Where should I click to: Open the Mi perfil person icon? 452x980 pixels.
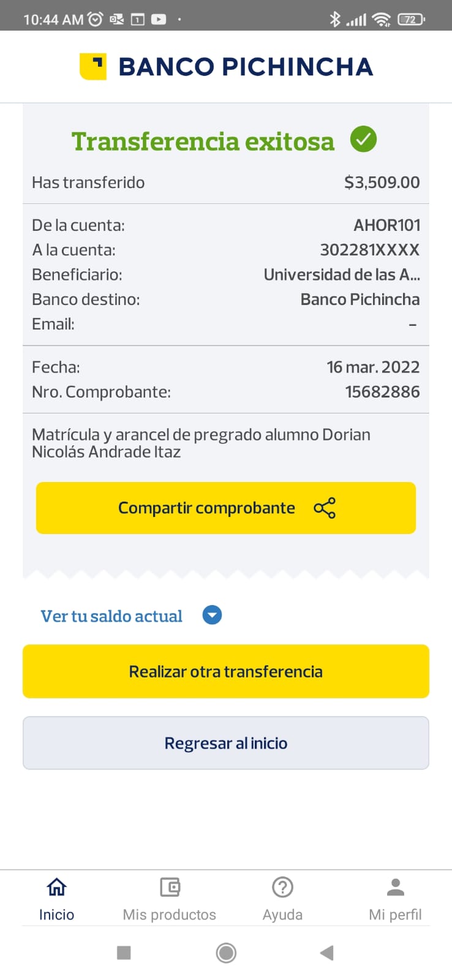coord(396,887)
